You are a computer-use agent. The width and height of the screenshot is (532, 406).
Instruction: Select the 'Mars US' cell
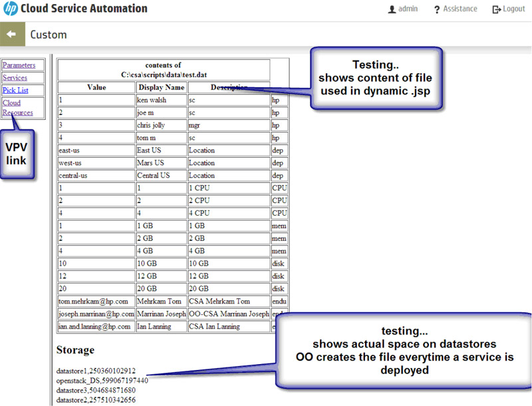pos(161,162)
